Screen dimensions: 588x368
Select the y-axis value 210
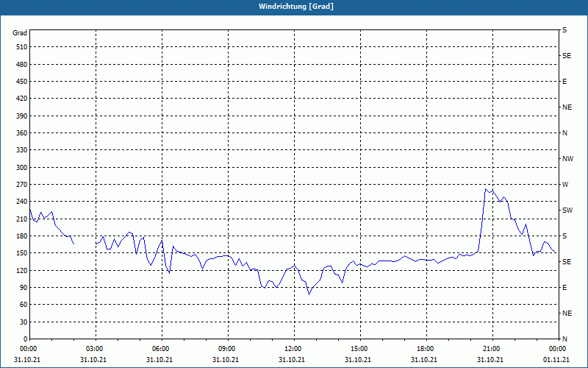(x=22, y=219)
